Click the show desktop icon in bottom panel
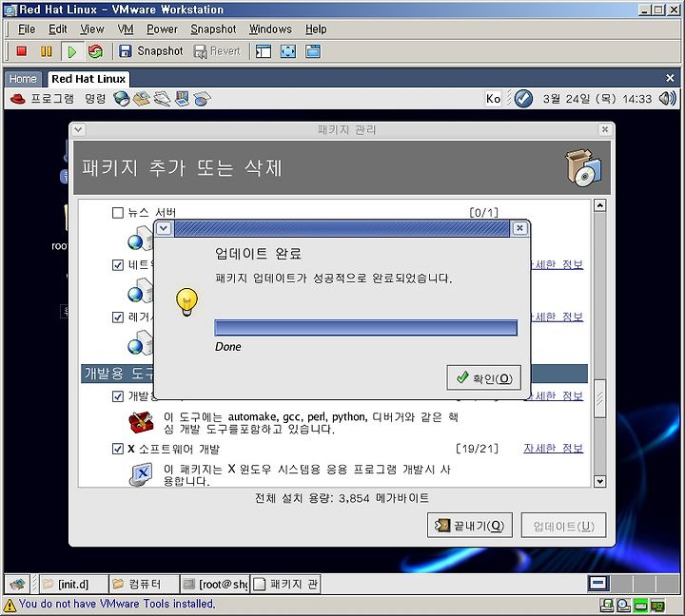This screenshot has width=685, height=616. coord(17,584)
